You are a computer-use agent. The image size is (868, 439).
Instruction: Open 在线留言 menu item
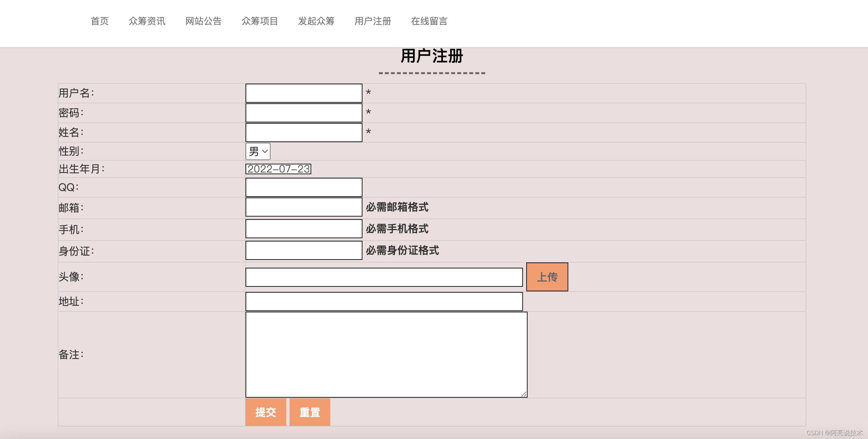429,21
